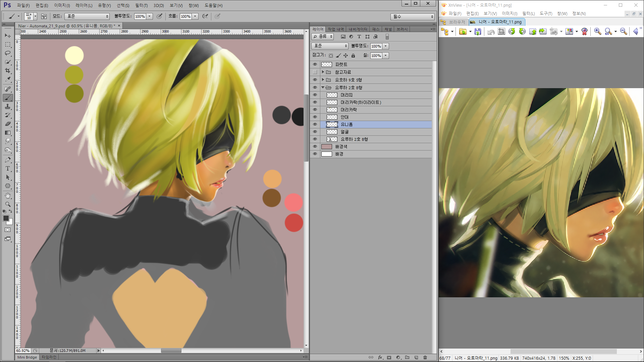Image resolution: width=644 pixels, height=362 pixels.
Task: Open the 브라우저 tab in XnView
Action: 454,22
